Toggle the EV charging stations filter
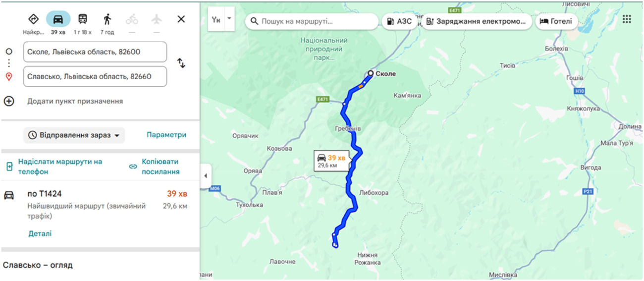Viewport: 644px width, 281px height. [477, 21]
